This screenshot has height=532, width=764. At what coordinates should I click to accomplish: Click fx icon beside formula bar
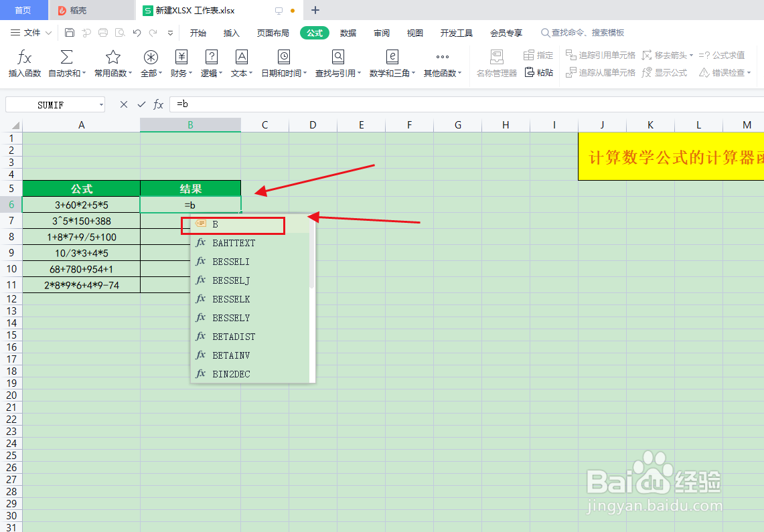(x=158, y=104)
